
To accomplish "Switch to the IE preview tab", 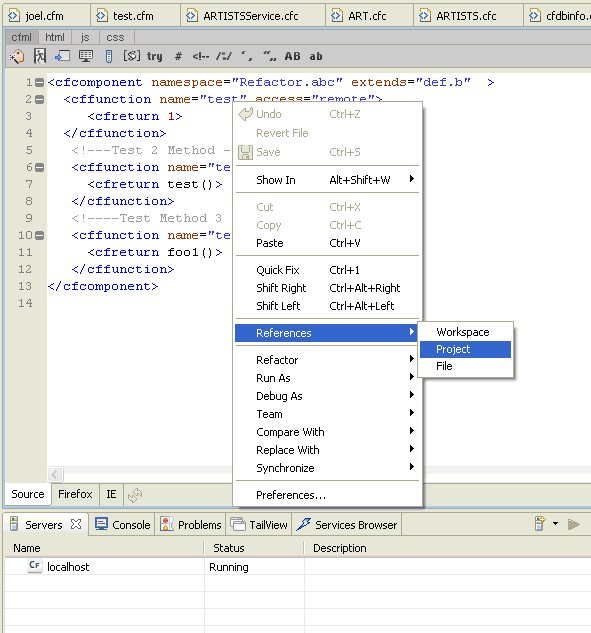I will (111, 494).
